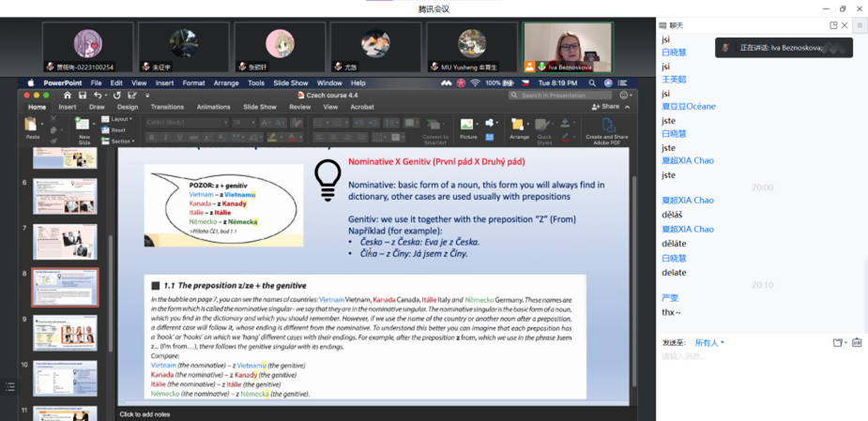
Task: Click the Convert to SmartArt icon
Action: (x=434, y=124)
